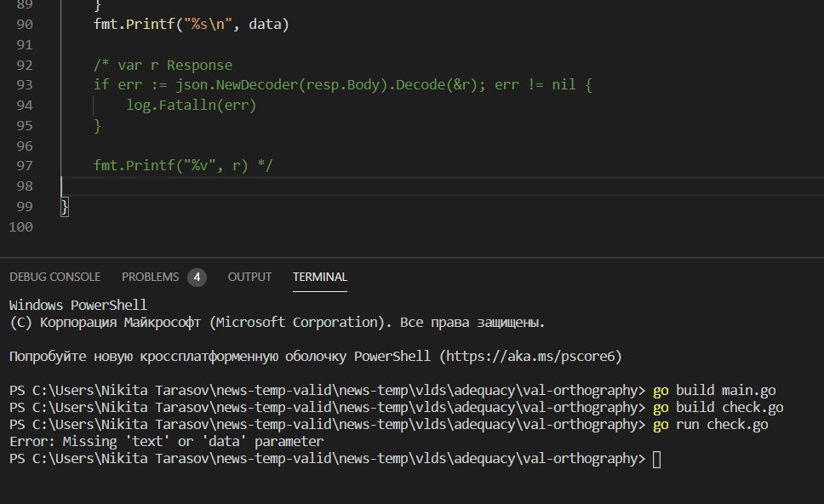The height and width of the screenshot is (504, 824).
Task: Click the Problems count badge showing 4
Action: click(x=197, y=277)
